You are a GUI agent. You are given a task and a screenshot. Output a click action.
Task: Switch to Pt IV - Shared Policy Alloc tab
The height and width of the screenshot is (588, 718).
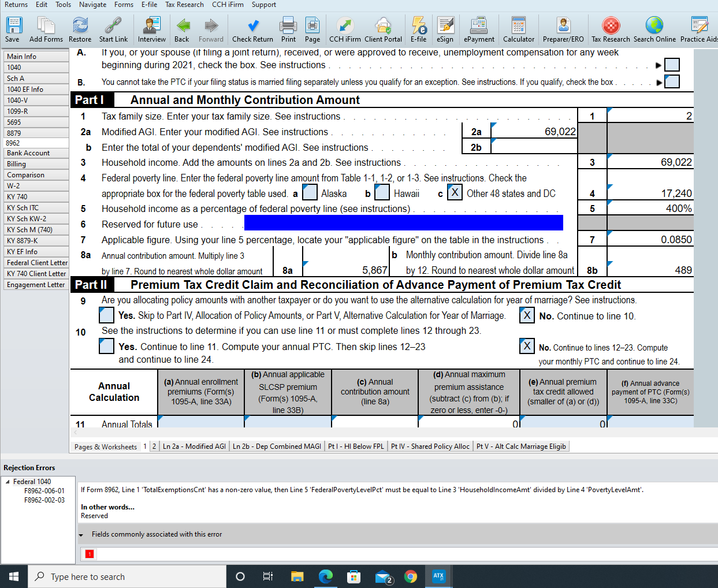pyautogui.click(x=430, y=446)
